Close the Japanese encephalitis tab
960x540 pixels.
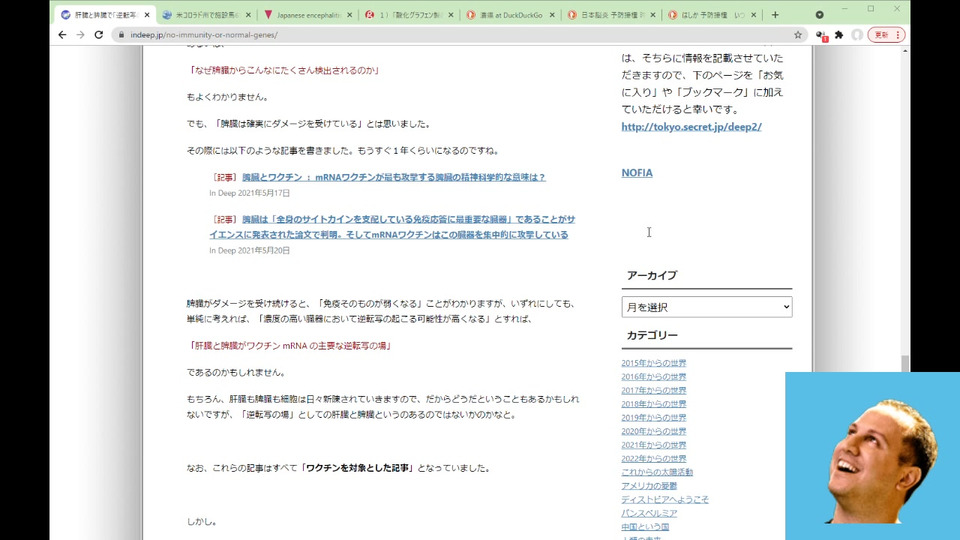(350, 15)
